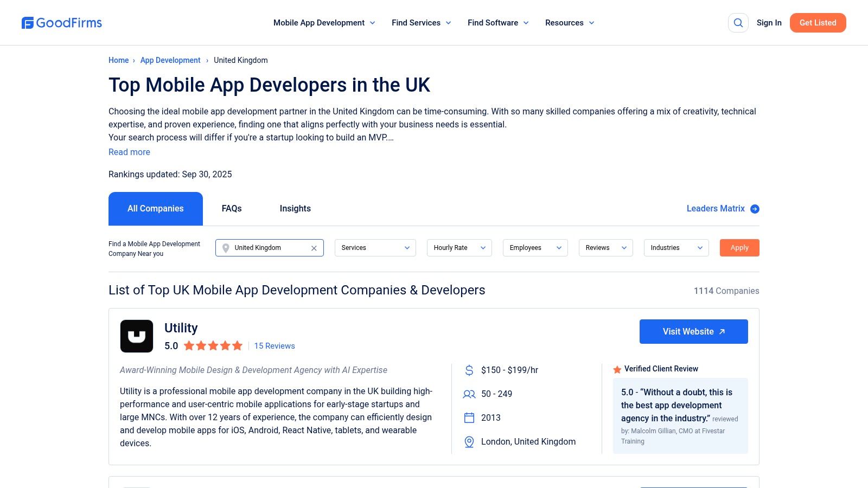Click the calendar founded-year icon
This screenshot has width=868, height=488.
[x=469, y=418]
